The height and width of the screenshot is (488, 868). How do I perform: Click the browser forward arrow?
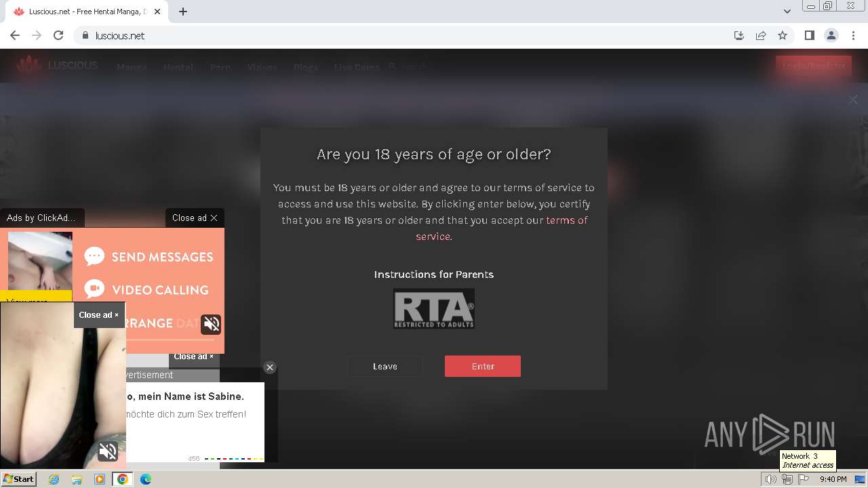[x=37, y=35]
